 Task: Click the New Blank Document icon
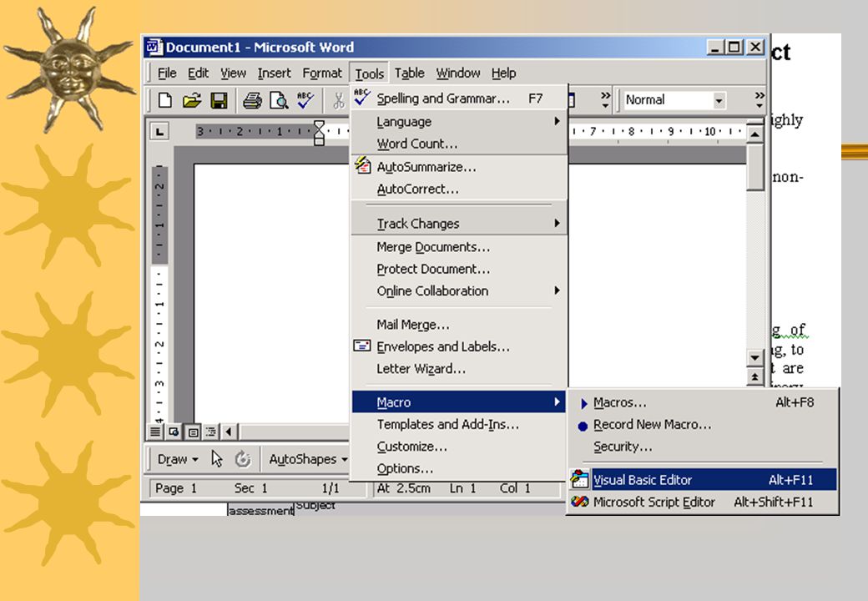(x=164, y=100)
